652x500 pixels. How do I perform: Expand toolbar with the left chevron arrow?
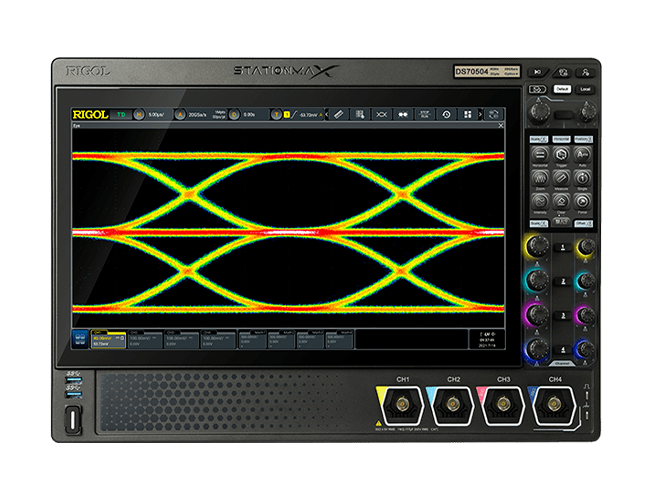[x=326, y=114]
